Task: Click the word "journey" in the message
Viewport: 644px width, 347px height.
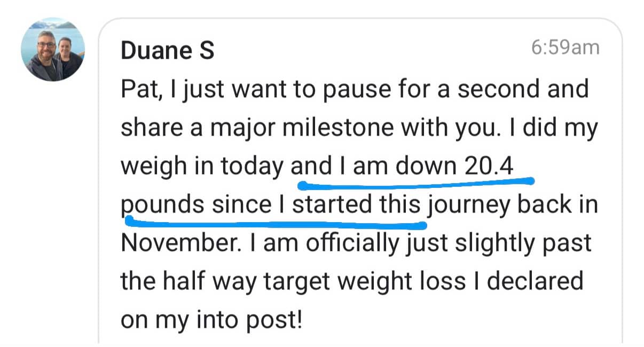Action: [x=470, y=206]
